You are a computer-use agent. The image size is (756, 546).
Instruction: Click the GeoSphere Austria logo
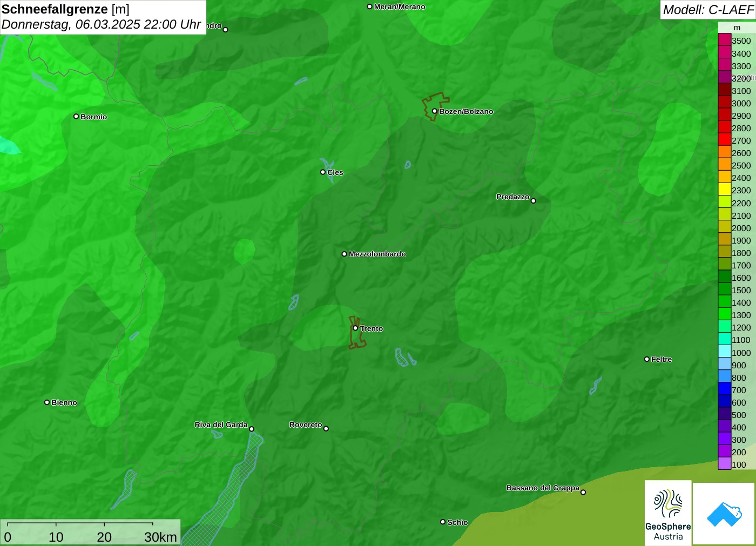click(x=668, y=513)
